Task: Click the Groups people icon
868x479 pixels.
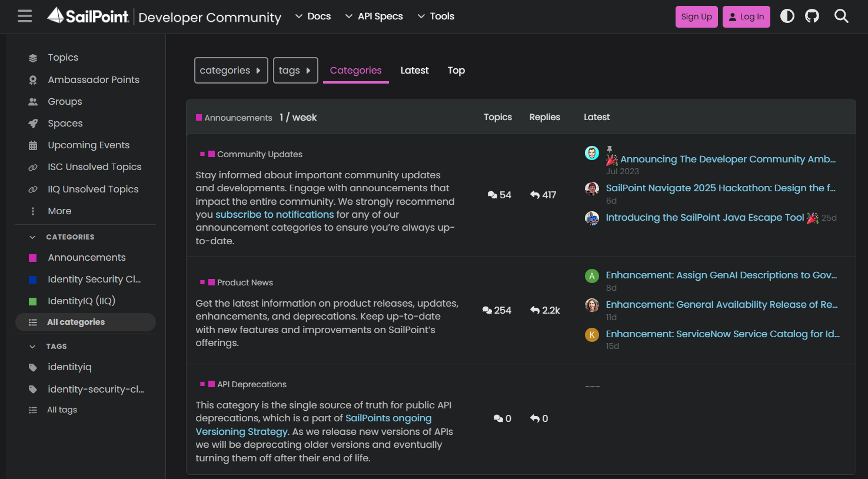Action: coord(33,102)
